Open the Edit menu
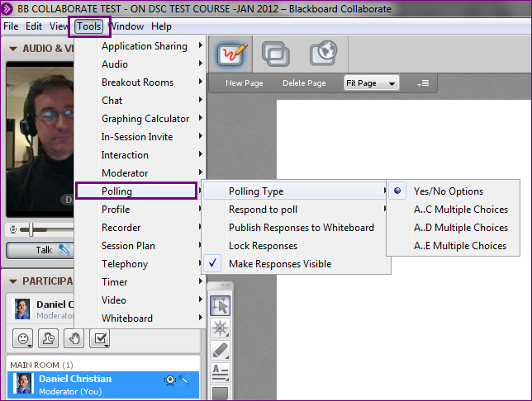 coord(34,26)
